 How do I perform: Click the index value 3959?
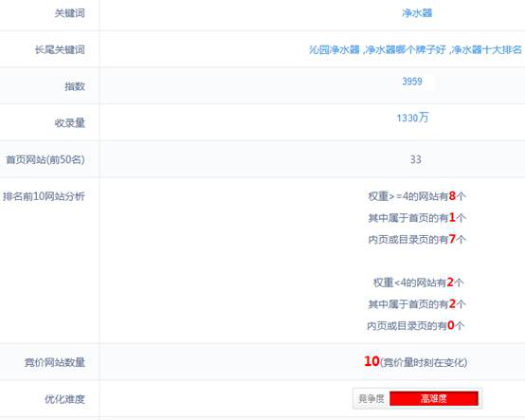point(412,82)
